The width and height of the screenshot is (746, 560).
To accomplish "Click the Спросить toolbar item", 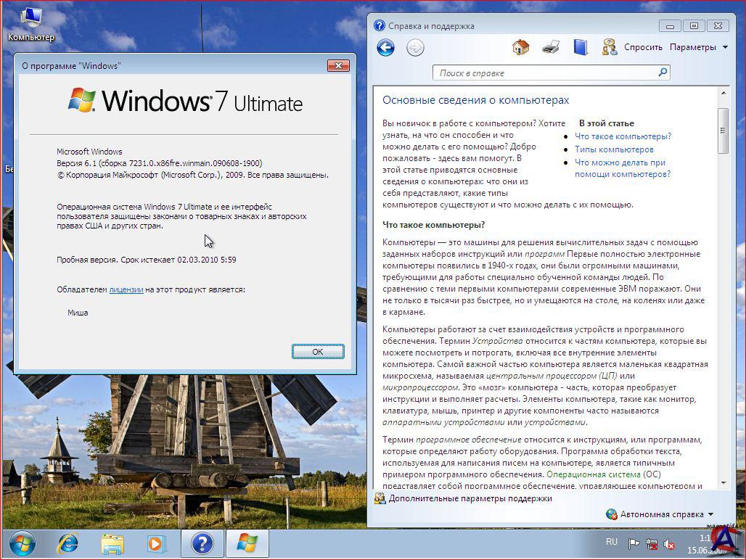I will [x=633, y=47].
